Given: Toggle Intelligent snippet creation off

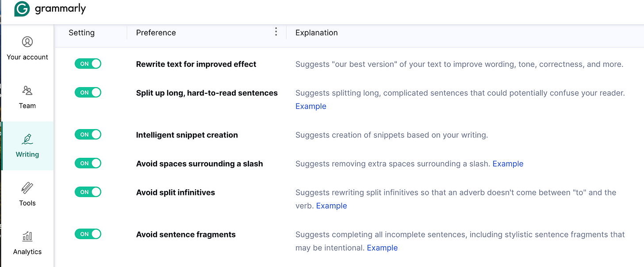Looking at the screenshot, I should point(88,134).
